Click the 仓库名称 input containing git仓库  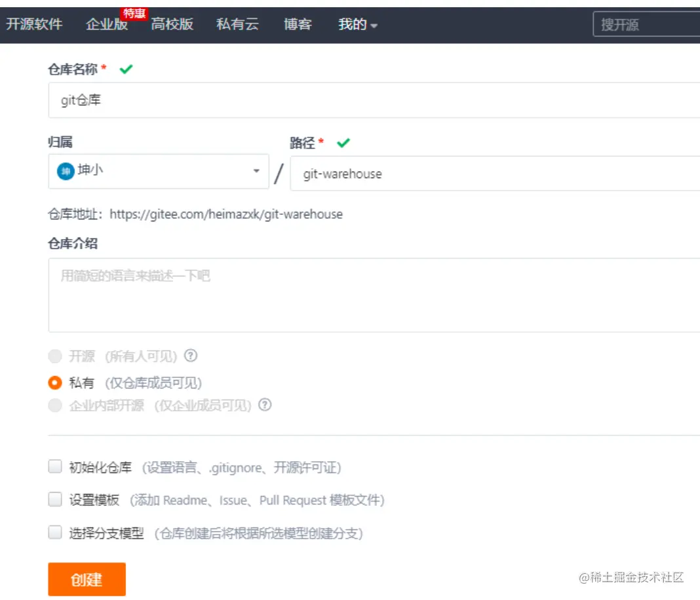(x=374, y=100)
